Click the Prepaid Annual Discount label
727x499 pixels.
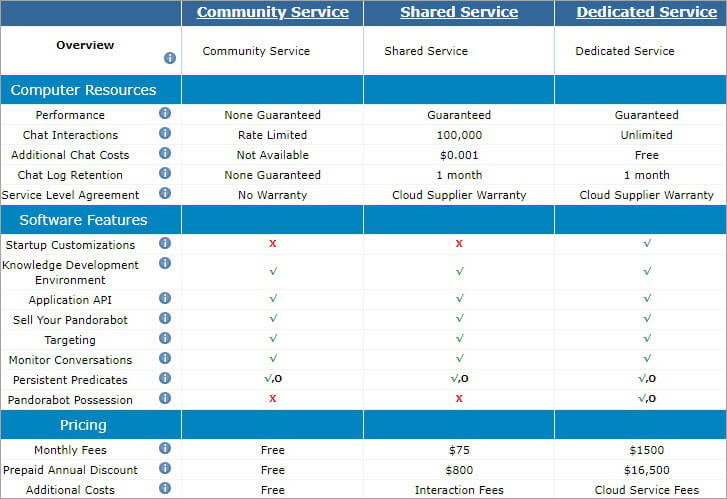pyautogui.click(x=70, y=470)
